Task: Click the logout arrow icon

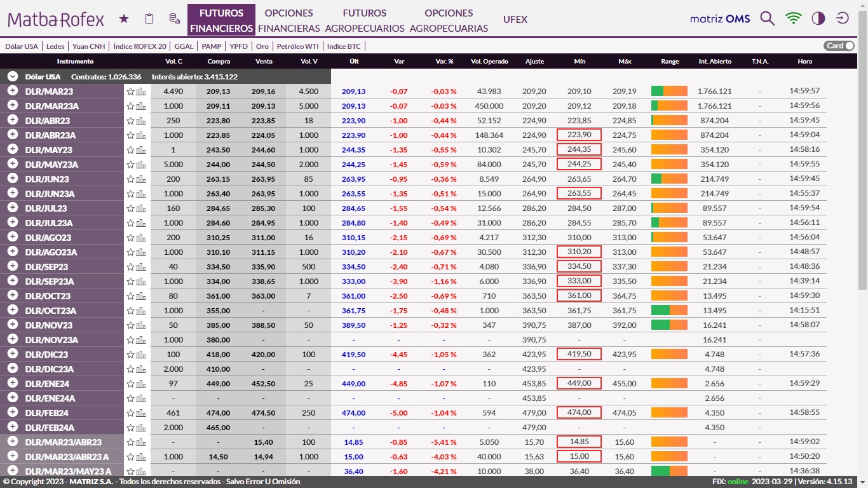Action: pyautogui.click(x=843, y=18)
